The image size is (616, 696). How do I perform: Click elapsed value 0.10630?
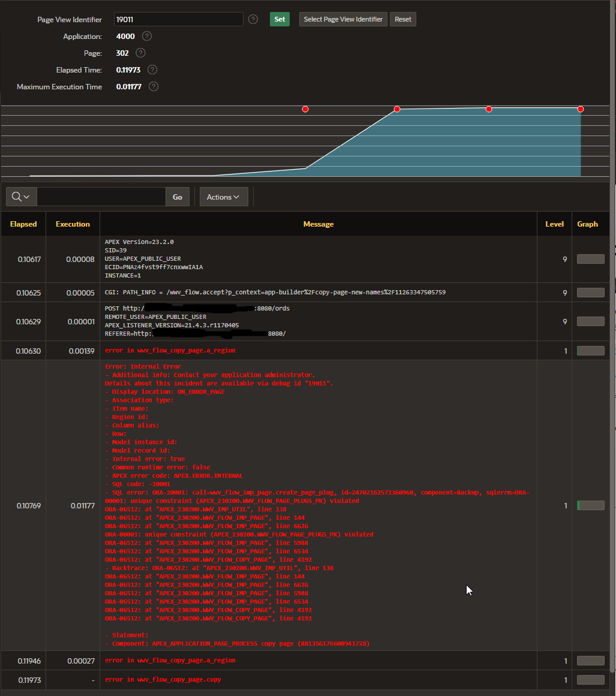point(28,351)
